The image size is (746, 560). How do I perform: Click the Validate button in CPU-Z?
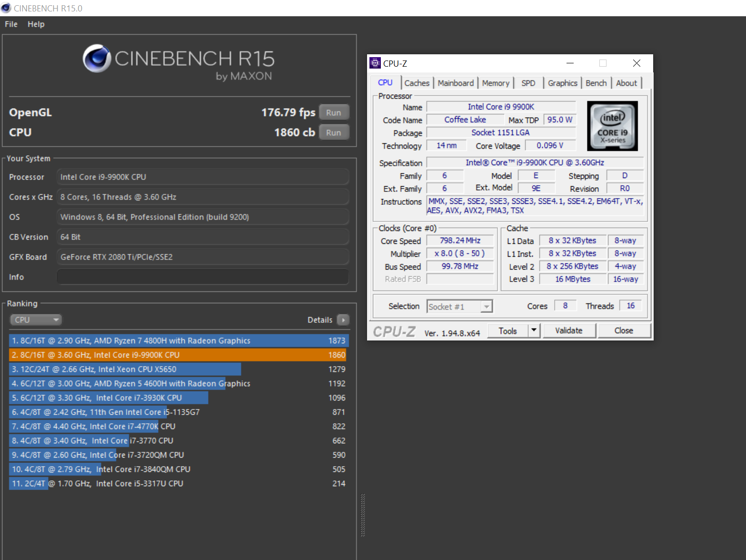[x=569, y=330]
